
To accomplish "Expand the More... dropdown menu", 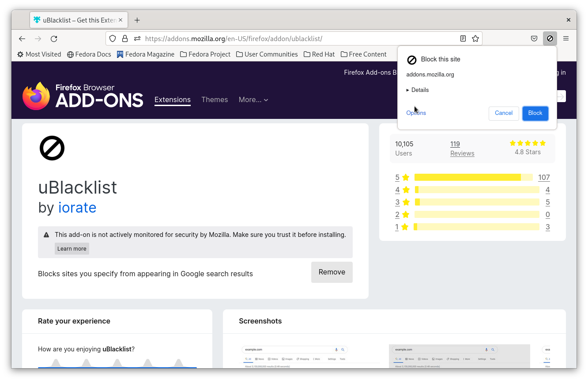I will pyautogui.click(x=253, y=100).
